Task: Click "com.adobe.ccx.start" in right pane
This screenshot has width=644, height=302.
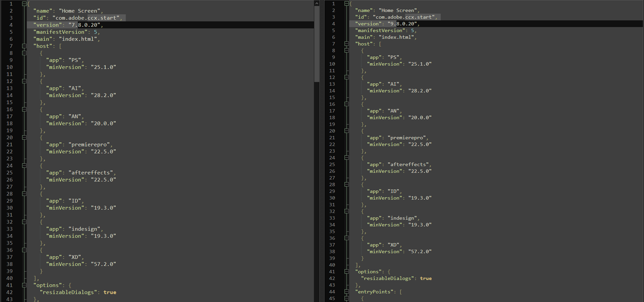Action: 405,17
